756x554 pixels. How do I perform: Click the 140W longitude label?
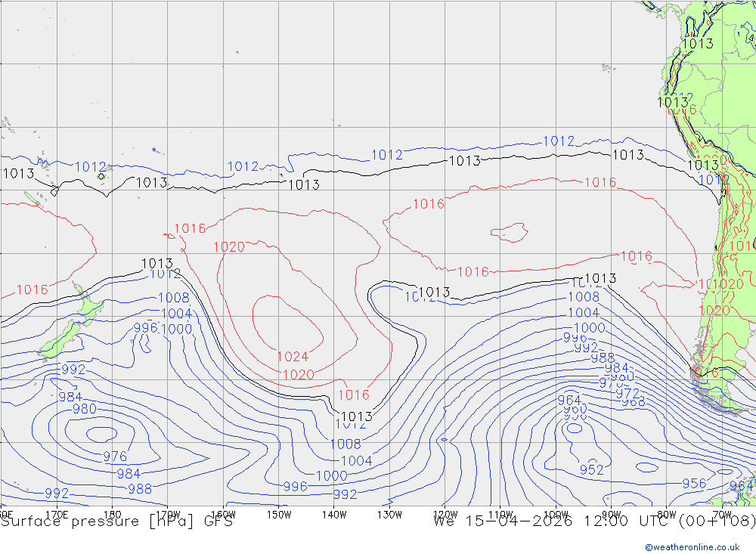tap(334, 515)
